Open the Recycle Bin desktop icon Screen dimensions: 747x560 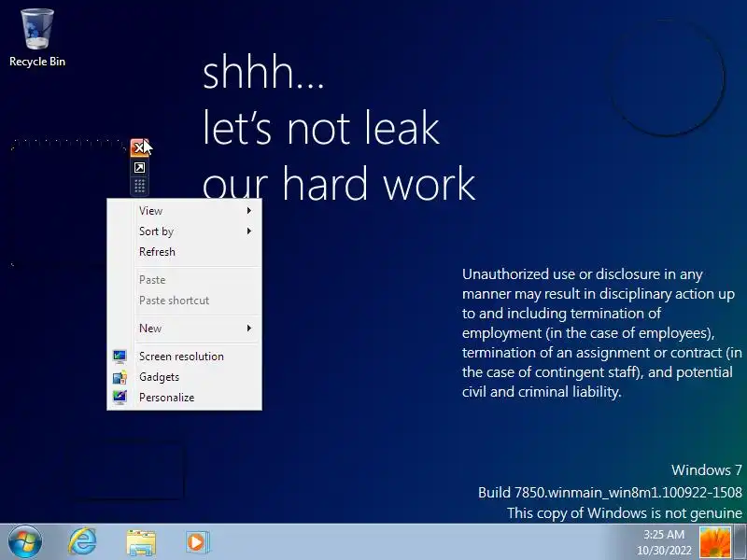(37, 38)
